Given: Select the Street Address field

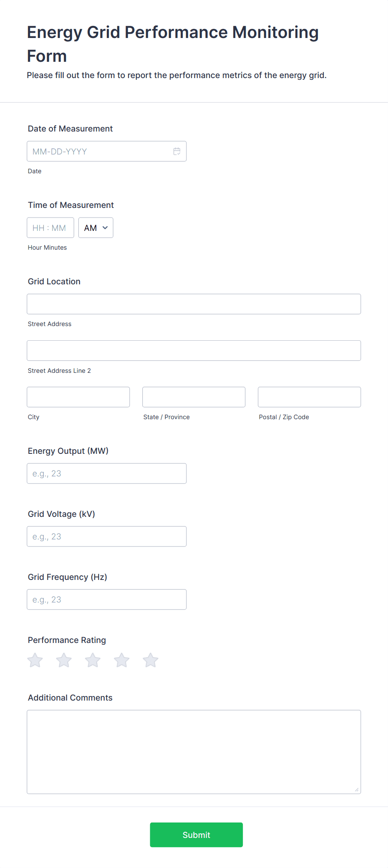Looking at the screenshot, I should 194,304.
